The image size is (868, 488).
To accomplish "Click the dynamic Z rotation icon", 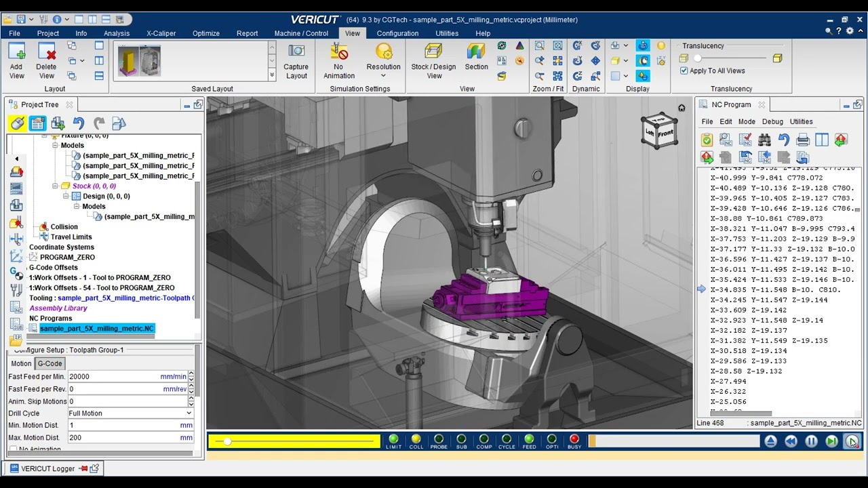I will click(578, 76).
